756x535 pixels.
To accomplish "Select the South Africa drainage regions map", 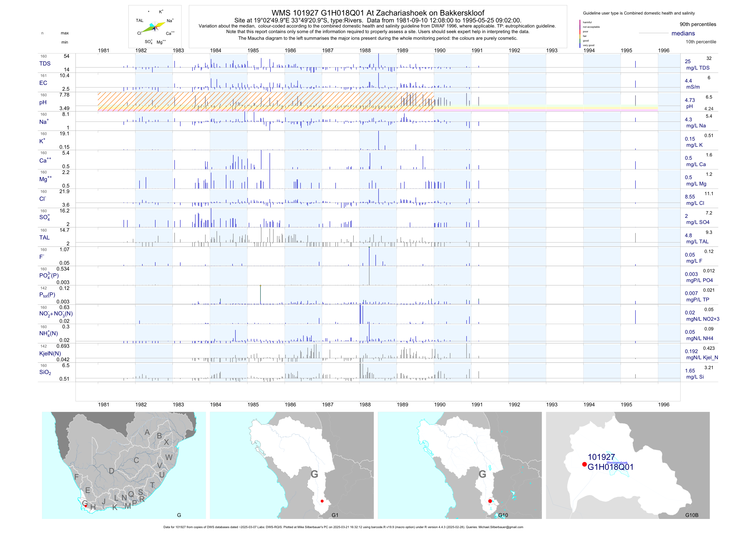I will (x=124, y=465).
